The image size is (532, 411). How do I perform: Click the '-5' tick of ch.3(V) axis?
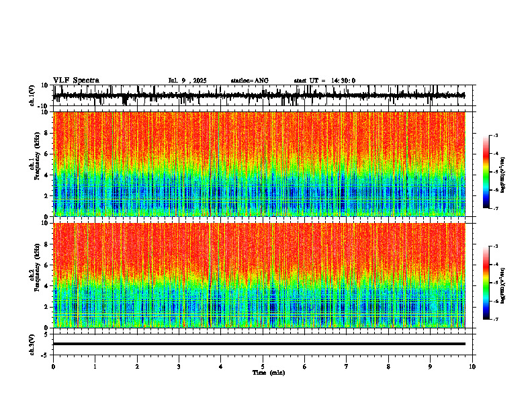coord(44,355)
